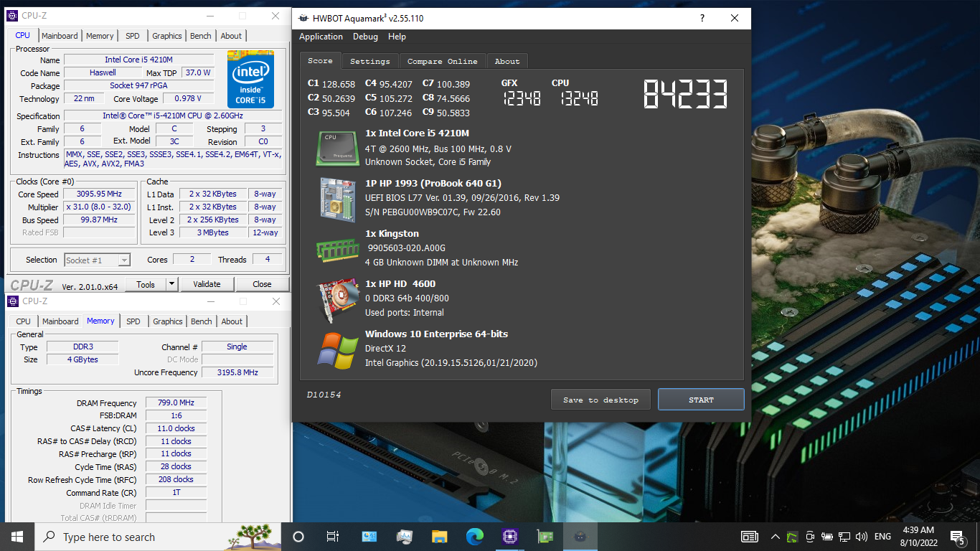Click HWBOT Aquamark taskbar icon
This screenshot has width=980, height=551.
(580, 537)
